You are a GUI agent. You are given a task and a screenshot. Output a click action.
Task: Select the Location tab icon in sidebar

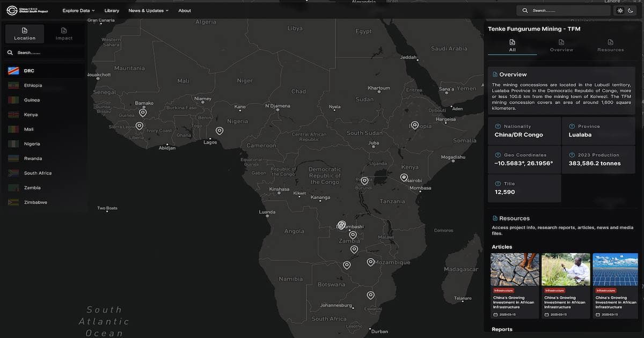coord(24,31)
